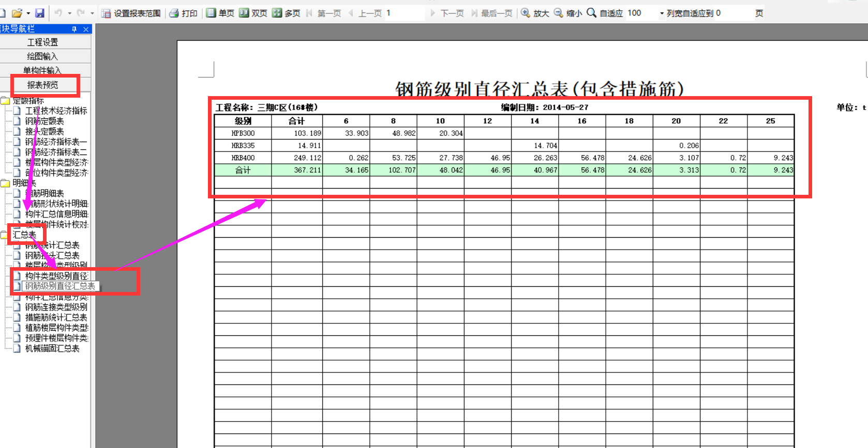Close the navigation panel
868x448 pixels.
coord(86,29)
